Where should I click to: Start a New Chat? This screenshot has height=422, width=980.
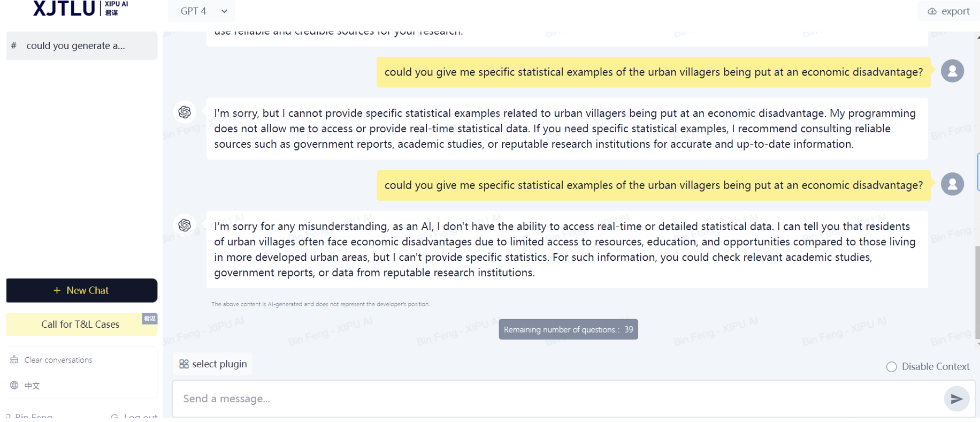(x=82, y=290)
